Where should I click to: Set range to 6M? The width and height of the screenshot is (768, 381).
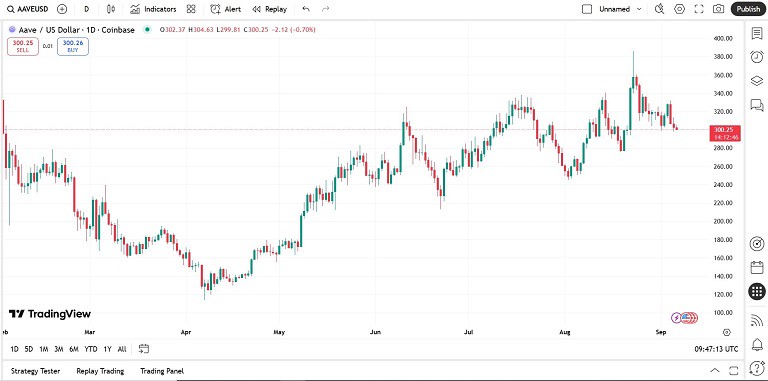click(74, 349)
